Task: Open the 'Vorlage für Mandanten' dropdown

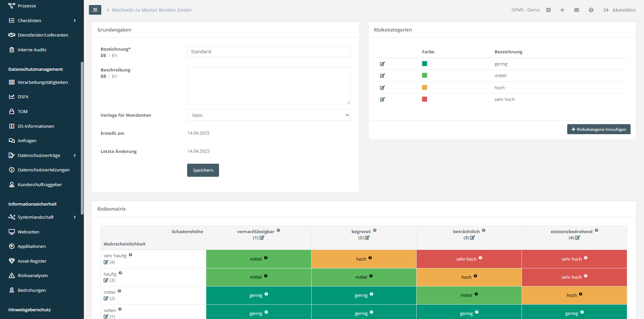Action: 268,115
